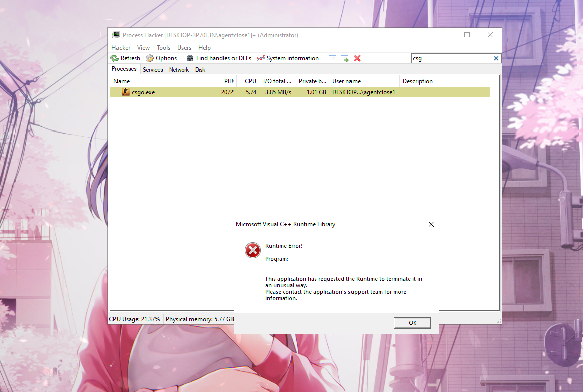Open System information graph icon
The height and width of the screenshot is (392, 583).
(260, 58)
